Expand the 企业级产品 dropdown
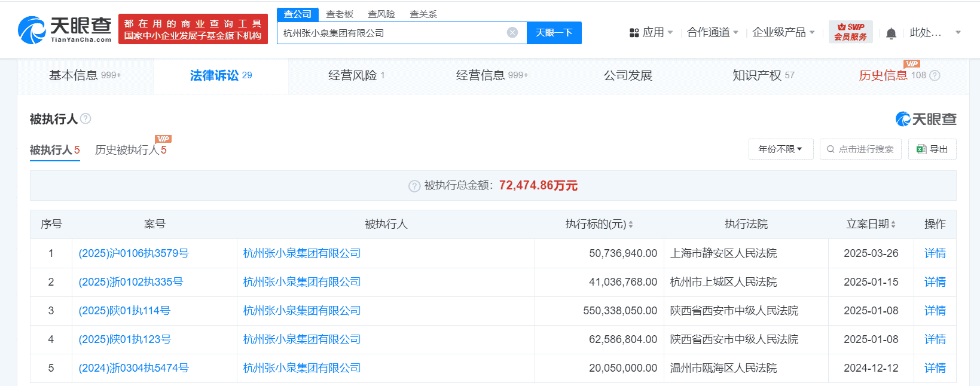Image resolution: width=980 pixels, height=386 pixels. click(x=783, y=32)
